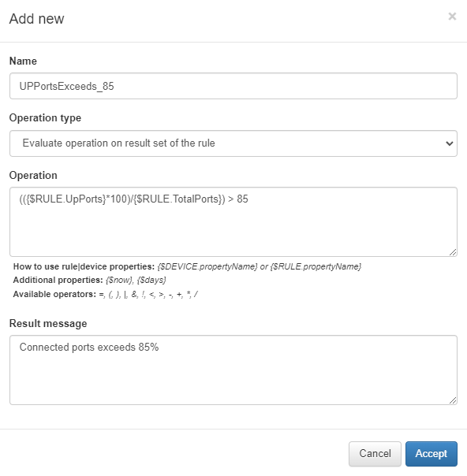This screenshot has height=476, width=467.
Task: Click the Result message label
Action: (x=48, y=323)
